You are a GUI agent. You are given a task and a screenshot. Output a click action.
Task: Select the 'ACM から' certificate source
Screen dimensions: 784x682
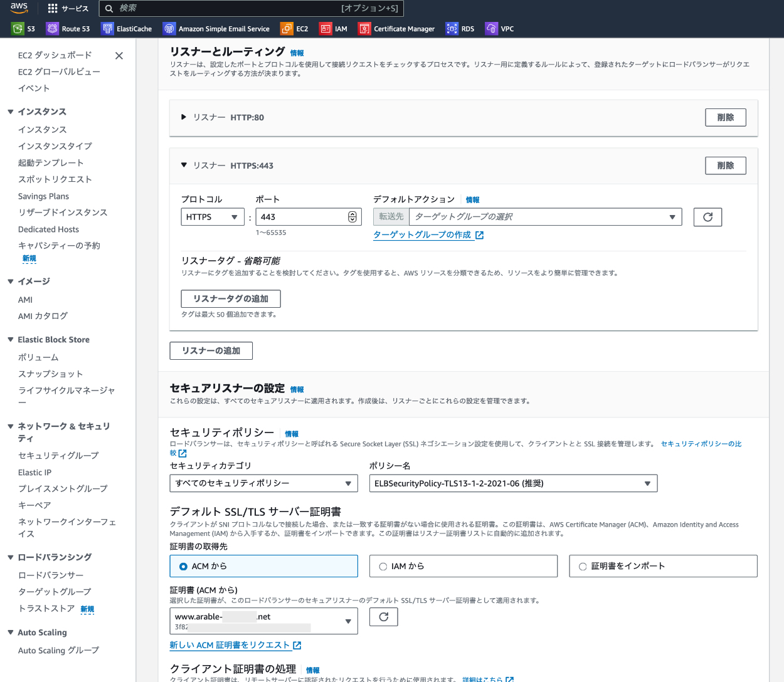pos(184,567)
